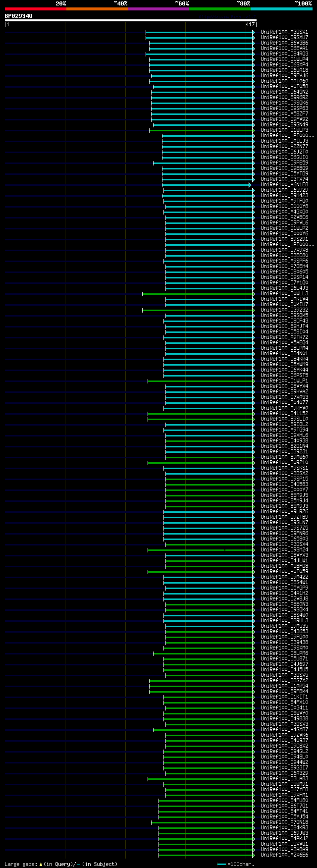This screenshot has width=317, height=868.
Task: Open hit UniRef100_Q84RQ3
Action: pos(284,54)
